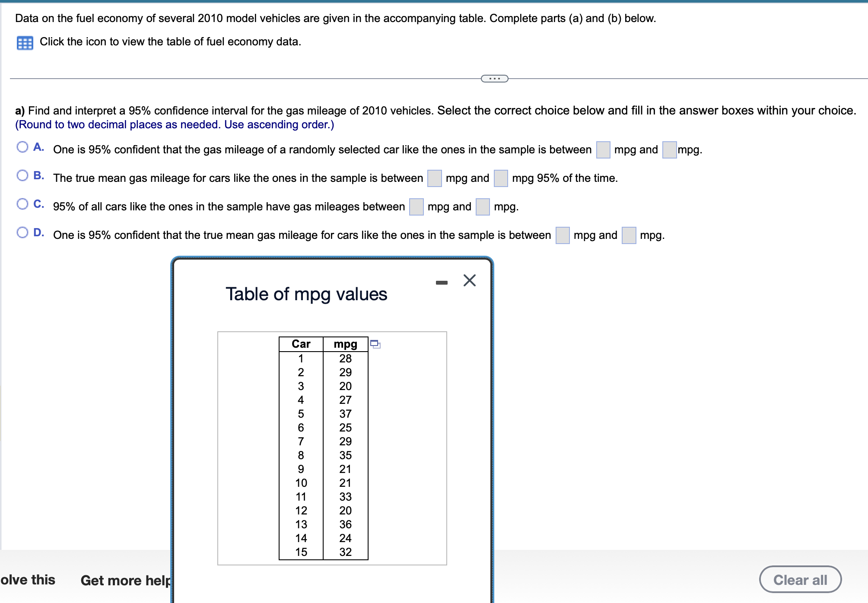The width and height of the screenshot is (868, 603).
Task: Click the second mpg answer box in choice D
Action: click(x=629, y=235)
